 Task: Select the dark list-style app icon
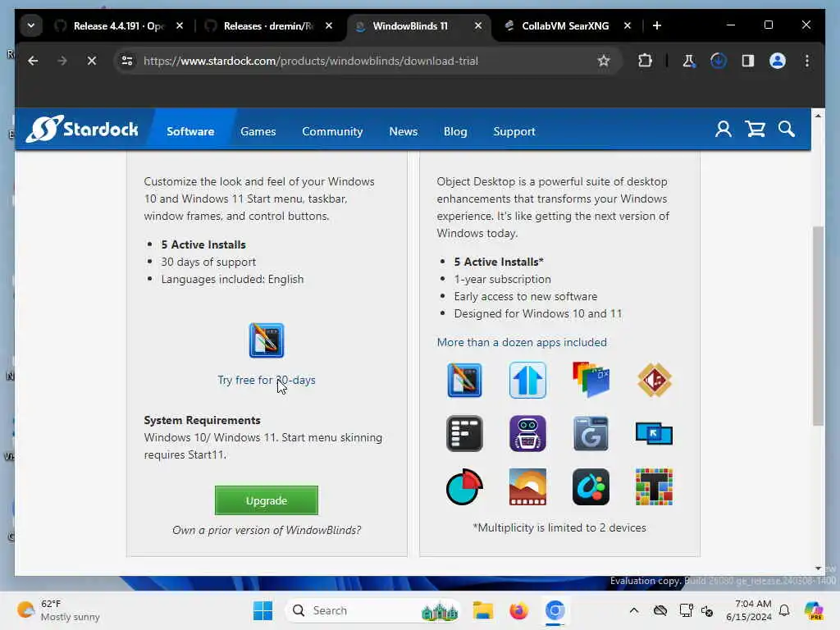(464, 433)
